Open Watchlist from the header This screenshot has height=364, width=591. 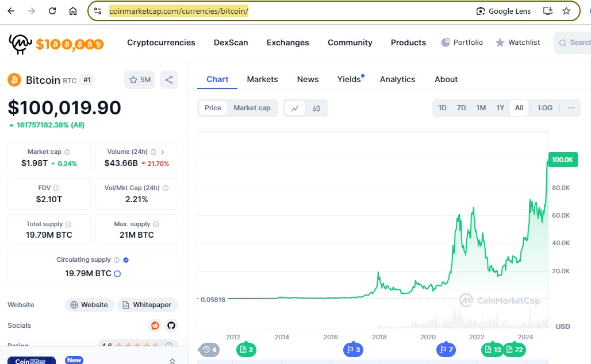[518, 42]
